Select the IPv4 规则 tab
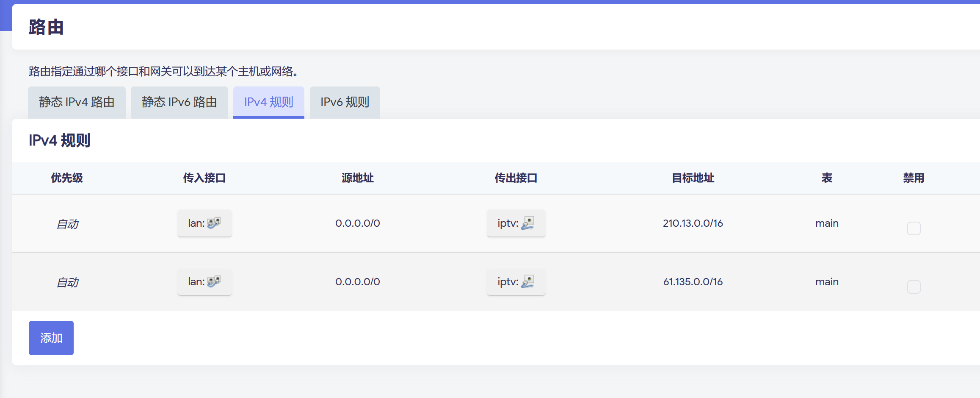Screen dimensions: 980x398 point(268,102)
